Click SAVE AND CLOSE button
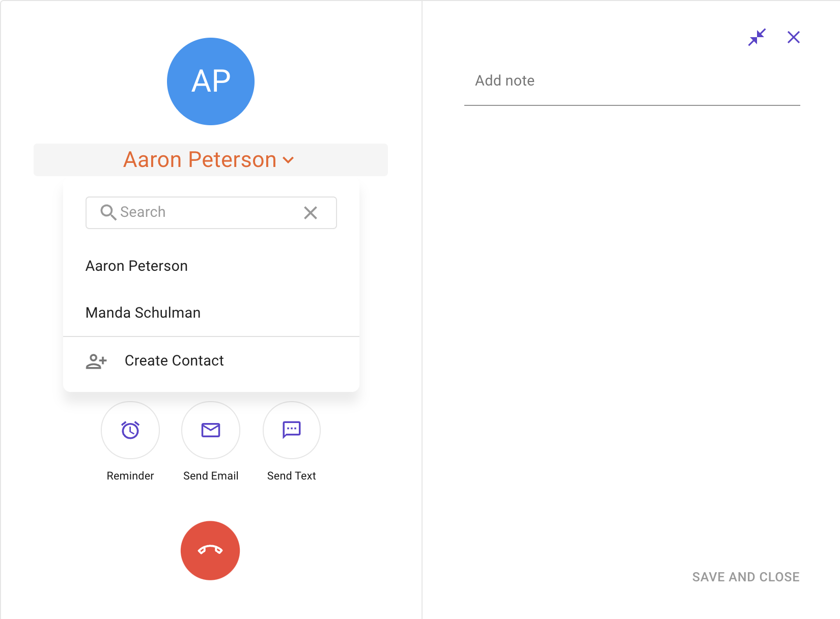This screenshot has width=840, height=619. coord(746,577)
